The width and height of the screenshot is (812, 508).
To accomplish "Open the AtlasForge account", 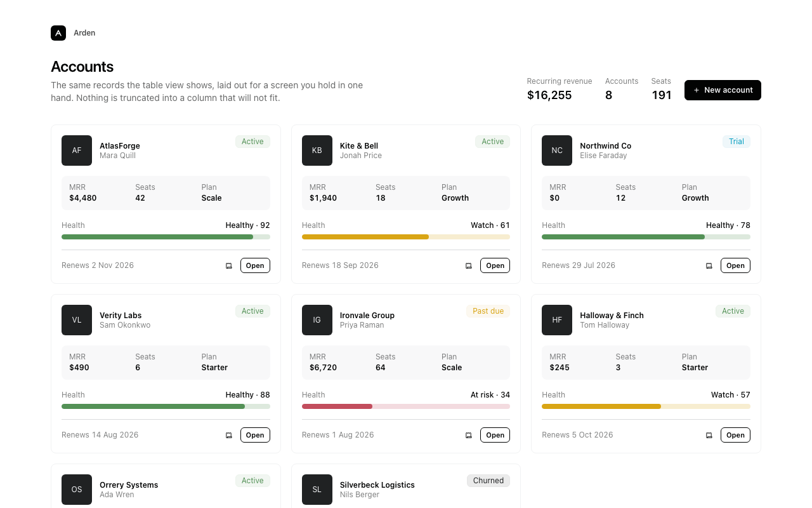I will pyautogui.click(x=255, y=265).
